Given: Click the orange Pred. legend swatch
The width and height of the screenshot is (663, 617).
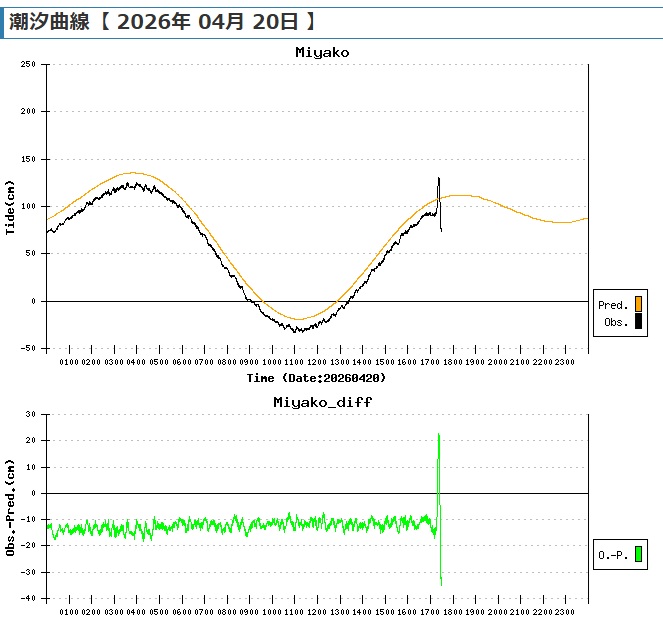Looking at the screenshot, I should (x=638, y=305).
